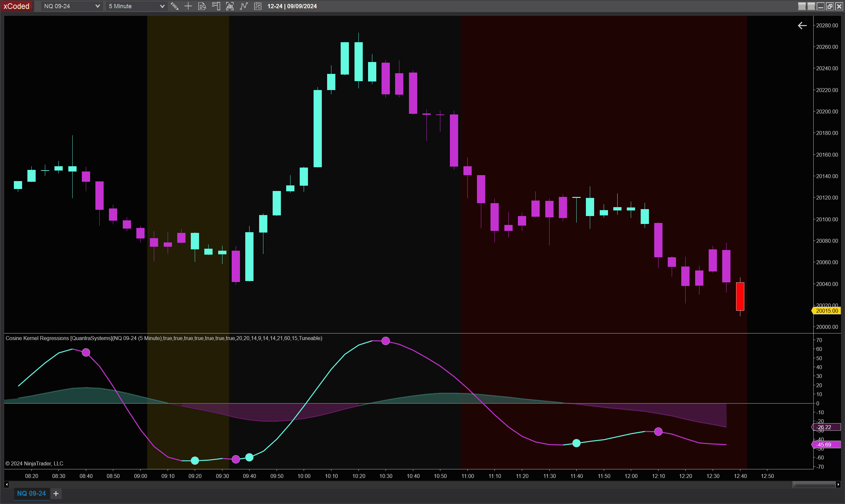845x504 pixels.
Task: Click the 20015.00 price marker
Action: pyautogui.click(x=827, y=310)
